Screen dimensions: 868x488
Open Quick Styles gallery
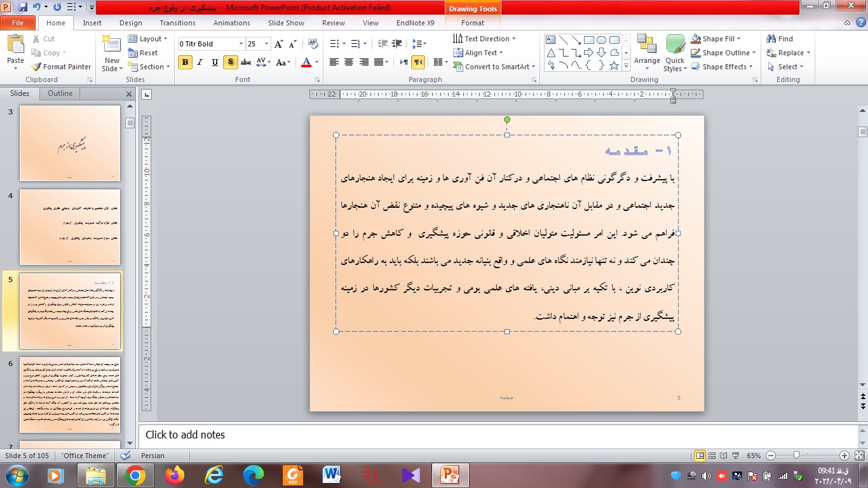click(x=675, y=53)
